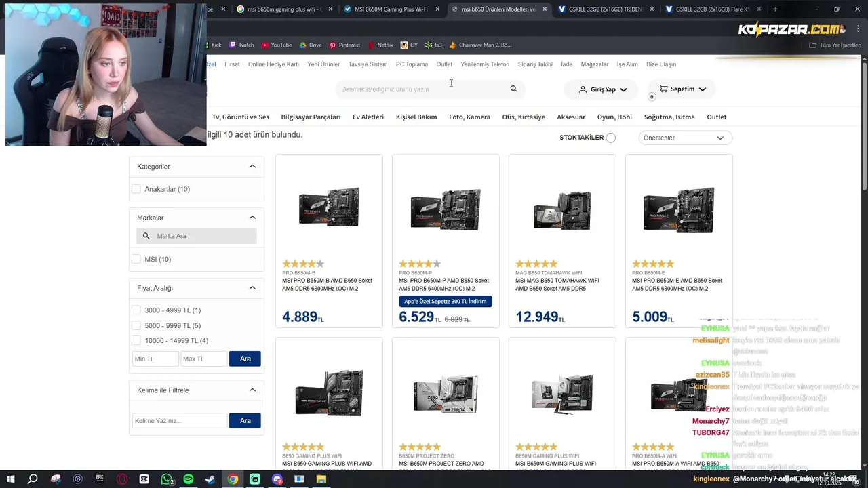Open the Bilgisayar Parçaları category menu
868x488 pixels.
tap(311, 117)
